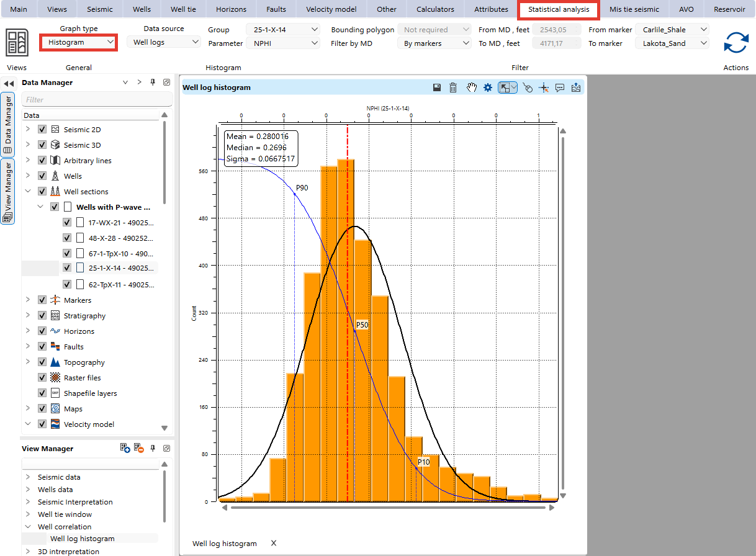Export the histogram image

575,87
